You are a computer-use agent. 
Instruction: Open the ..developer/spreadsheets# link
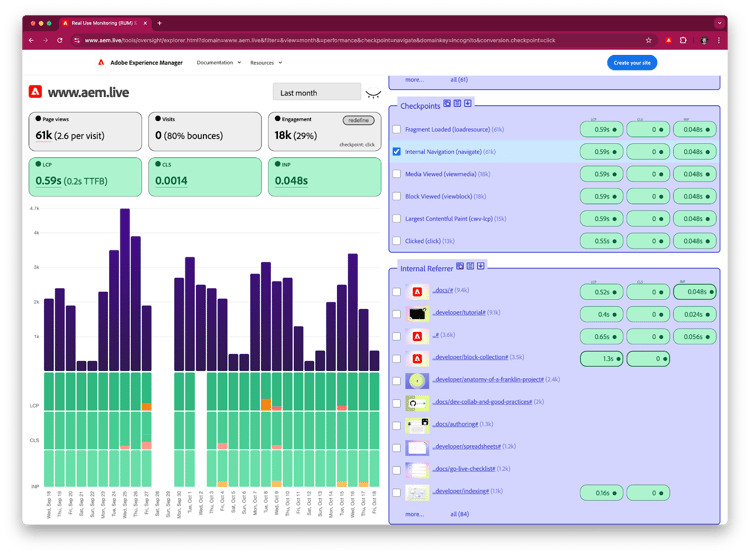tap(466, 446)
